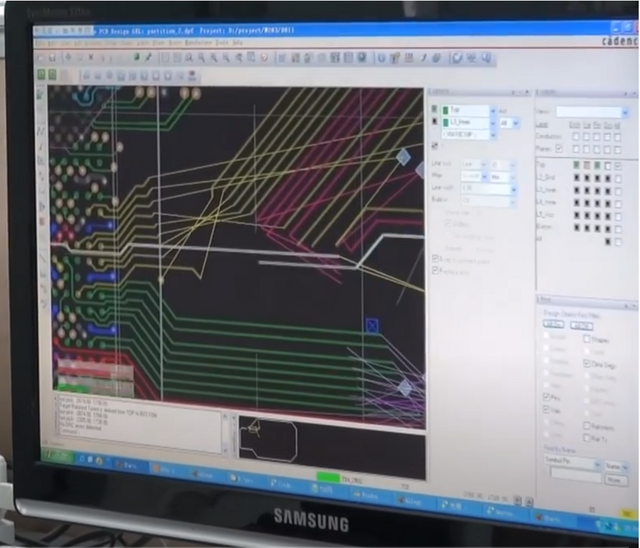Pin the Options panel using its pin icon

pos(513,93)
